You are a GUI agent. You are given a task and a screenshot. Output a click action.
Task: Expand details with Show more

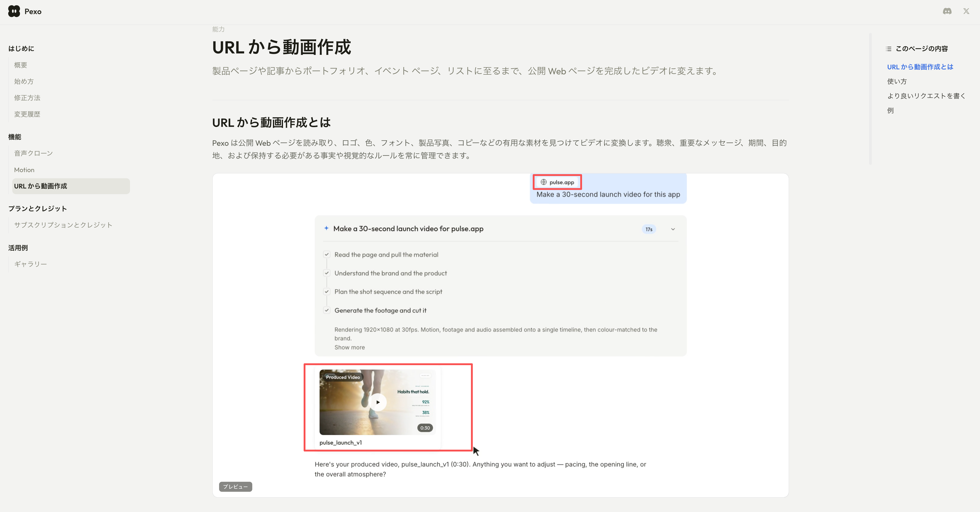(349, 347)
